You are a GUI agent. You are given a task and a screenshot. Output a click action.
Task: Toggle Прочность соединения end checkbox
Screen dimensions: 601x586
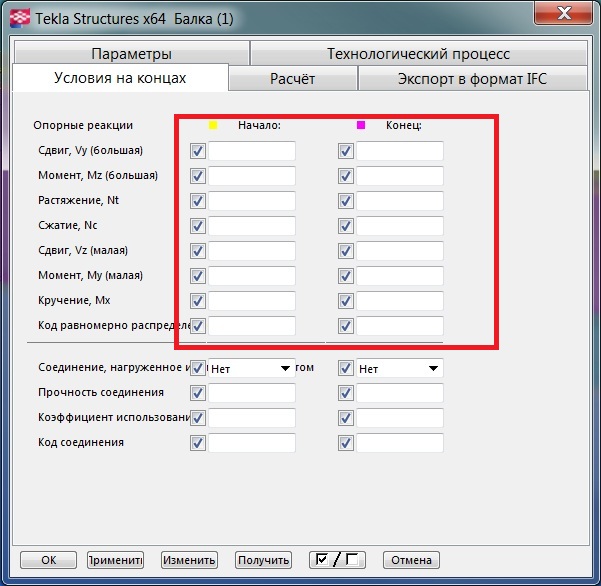point(346,393)
